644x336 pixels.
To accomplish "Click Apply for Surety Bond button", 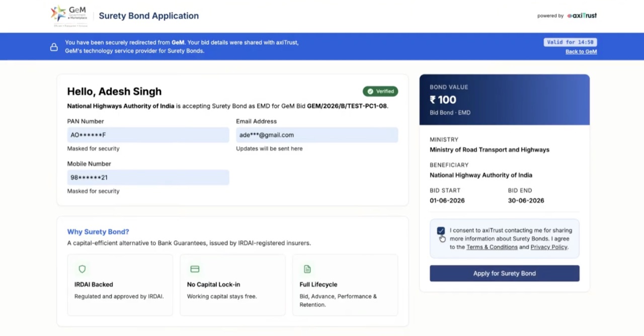I will (x=505, y=273).
